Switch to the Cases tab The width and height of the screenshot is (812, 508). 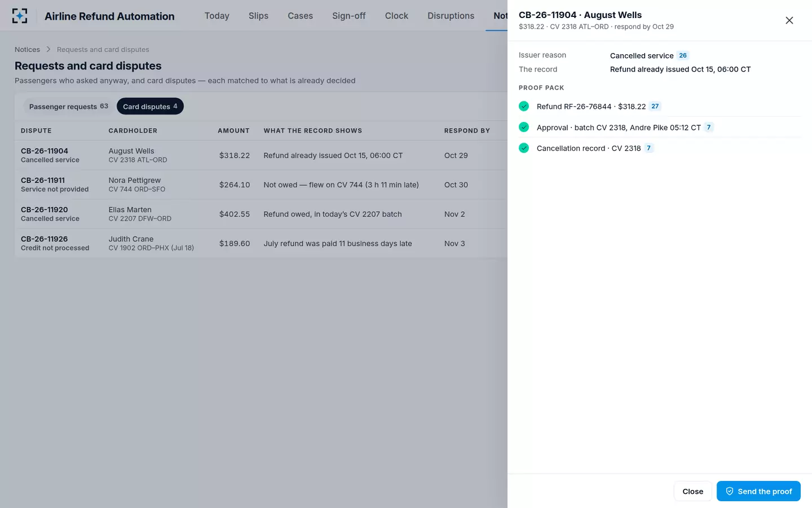coord(300,16)
